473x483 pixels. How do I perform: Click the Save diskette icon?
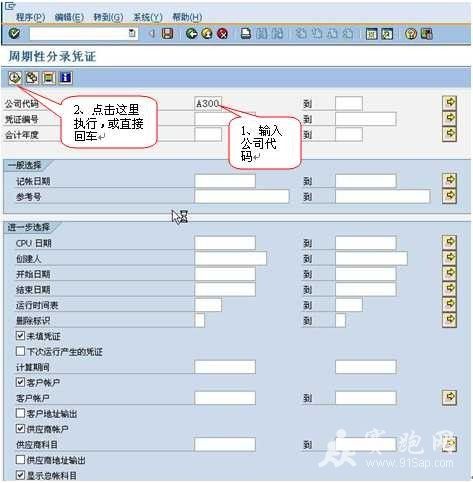(167, 33)
